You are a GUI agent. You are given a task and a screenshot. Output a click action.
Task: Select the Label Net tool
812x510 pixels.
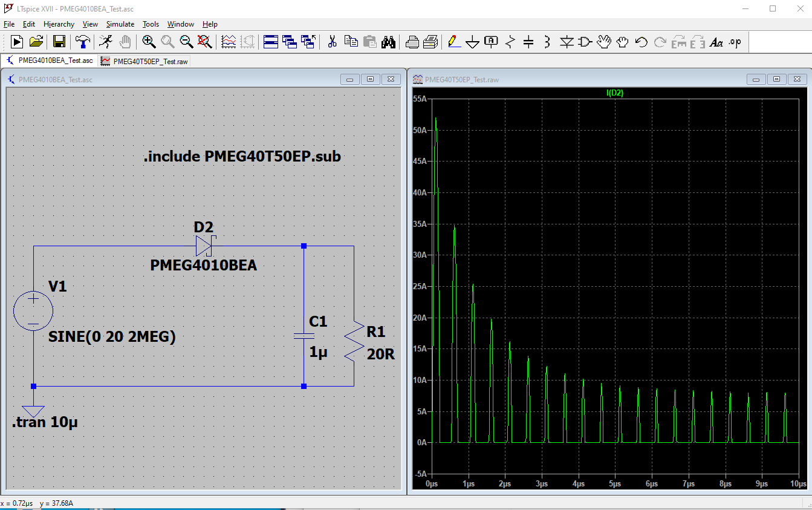click(491, 42)
